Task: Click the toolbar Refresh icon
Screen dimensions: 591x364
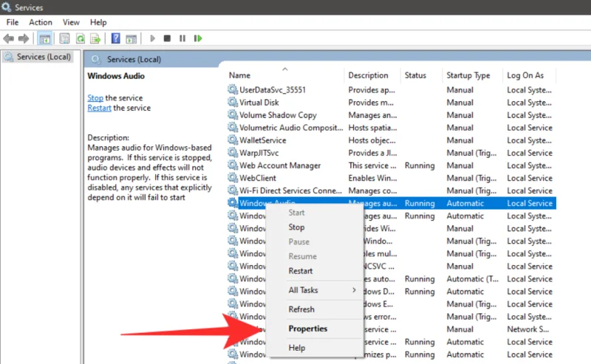Action: tap(80, 38)
